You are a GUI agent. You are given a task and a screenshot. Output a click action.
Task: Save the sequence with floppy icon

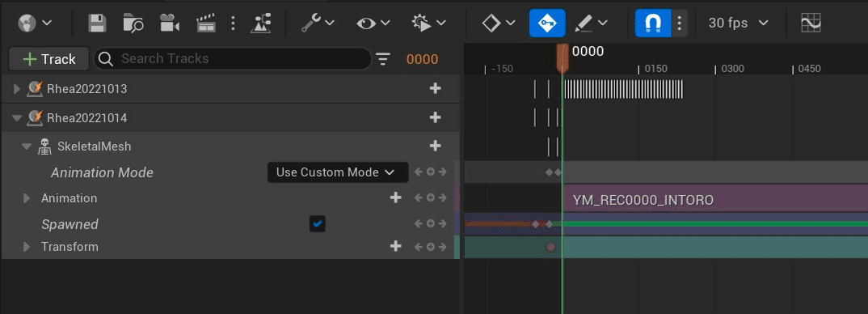click(98, 23)
